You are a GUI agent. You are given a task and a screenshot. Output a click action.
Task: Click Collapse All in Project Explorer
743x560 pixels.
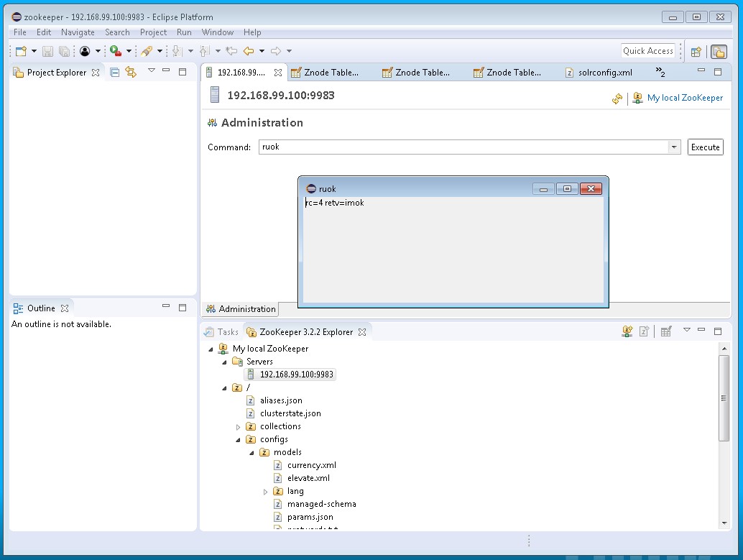[x=114, y=72]
